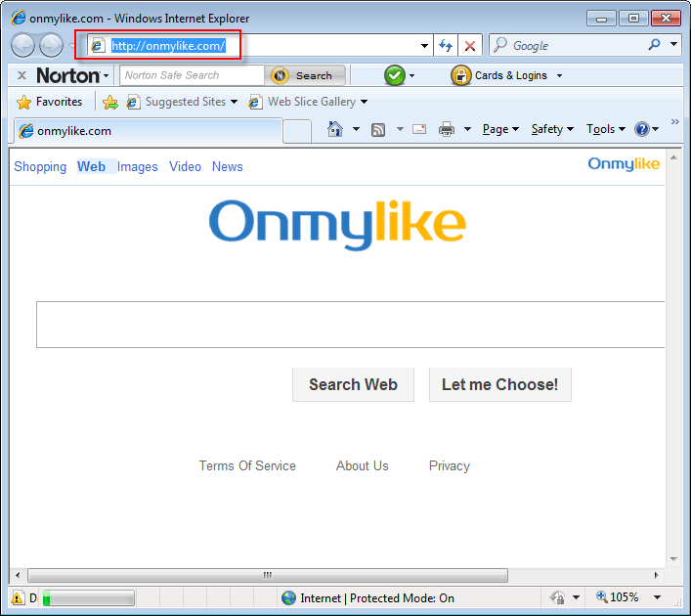Open the search provider dropdown arrow
Screen dimensions: 691x616
pyautogui.click(x=673, y=44)
